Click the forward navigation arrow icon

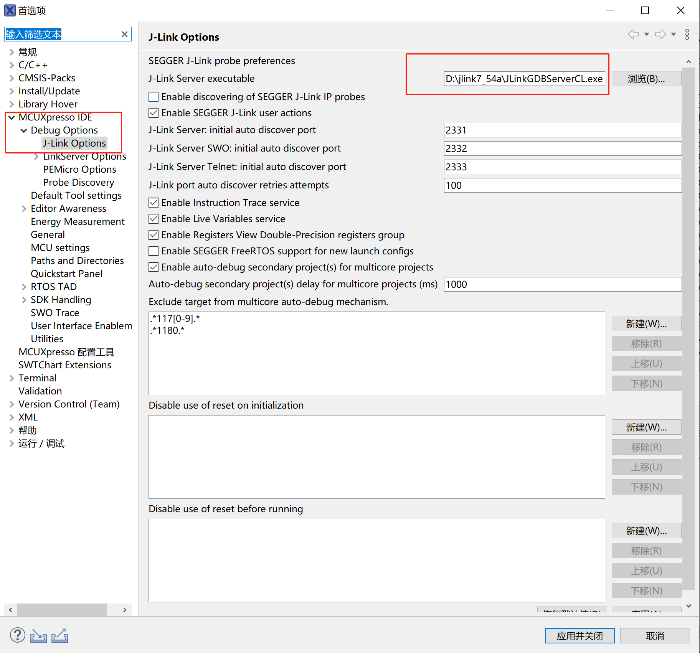point(661,35)
